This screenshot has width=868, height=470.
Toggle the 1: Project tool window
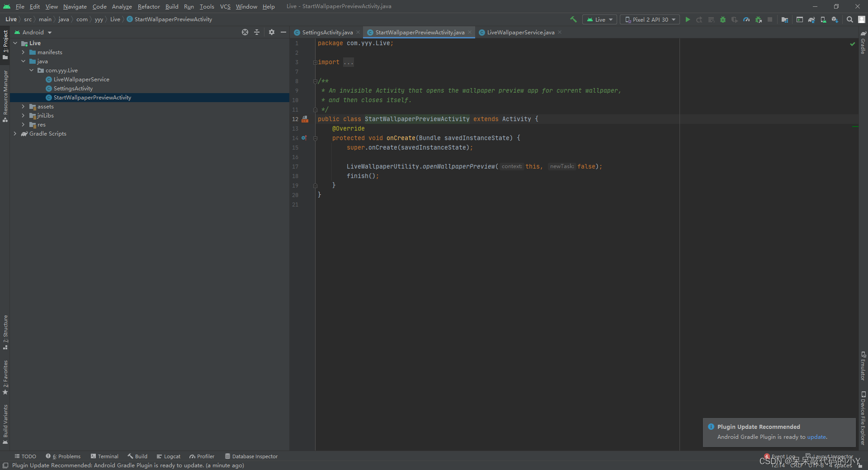click(5, 45)
